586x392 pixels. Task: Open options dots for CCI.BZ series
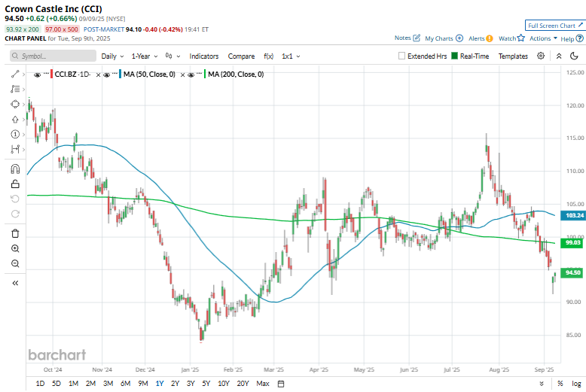pyautogui.click(x=47, y=73)
